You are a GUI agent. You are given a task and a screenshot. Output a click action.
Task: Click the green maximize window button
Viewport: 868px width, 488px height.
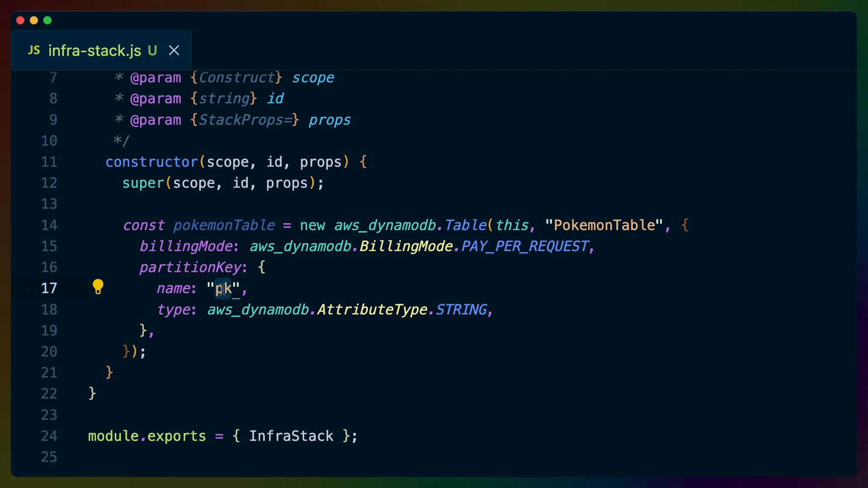[x=47, y=20]
